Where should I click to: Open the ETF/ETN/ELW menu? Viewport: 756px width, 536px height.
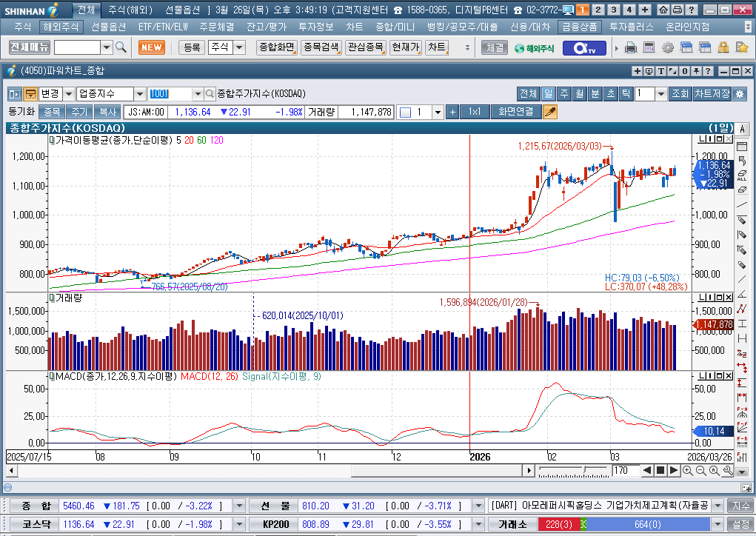pos(163,27)
